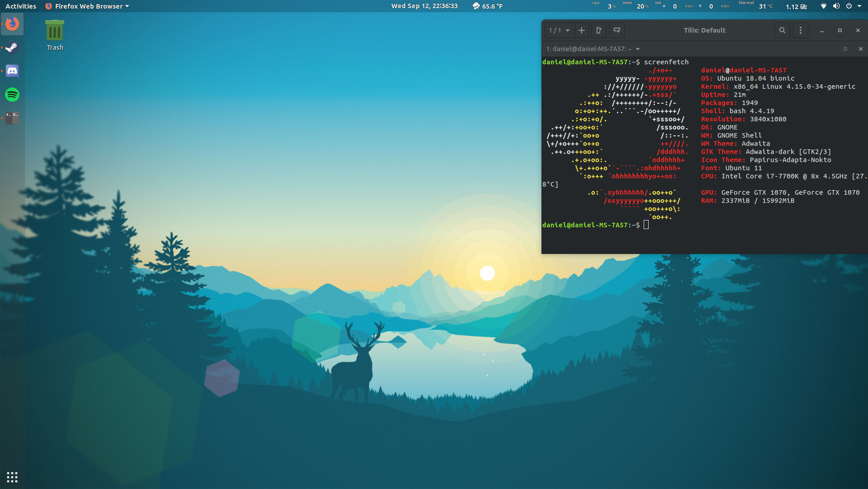868x489 pixels.
Task: Click the GPU: GeForce GTX 1070 line
Action: [x=780, y=192]
